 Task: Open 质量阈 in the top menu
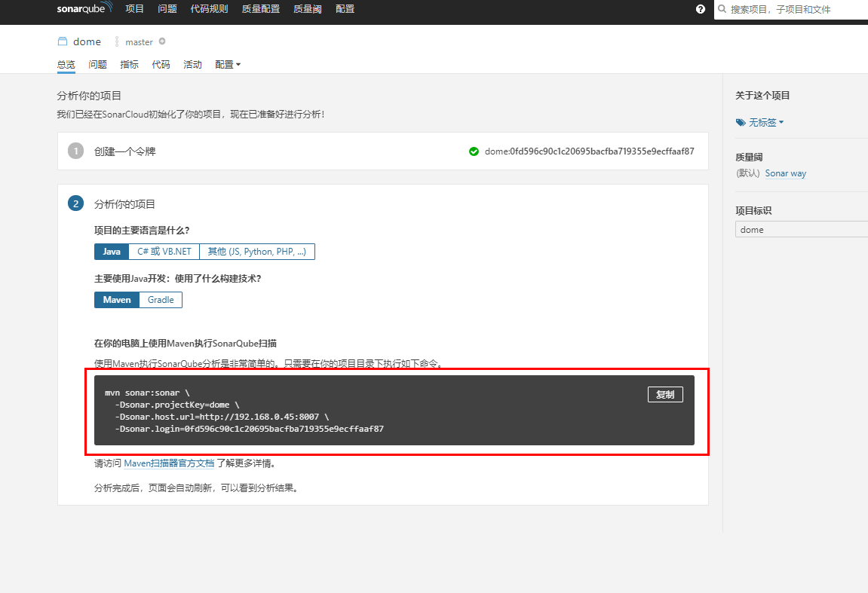[x=307, y=9]
